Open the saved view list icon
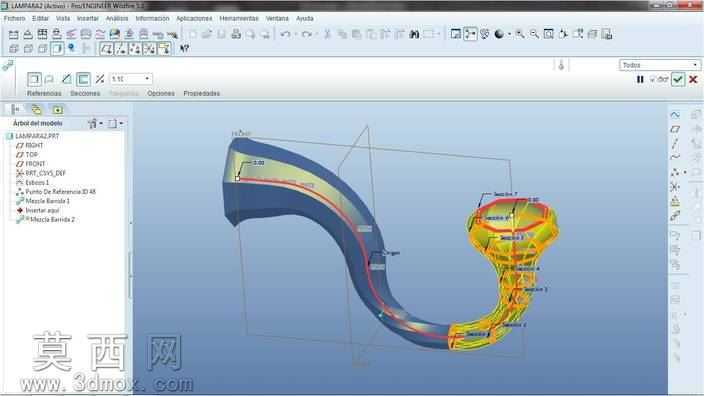 pos(578,34)
